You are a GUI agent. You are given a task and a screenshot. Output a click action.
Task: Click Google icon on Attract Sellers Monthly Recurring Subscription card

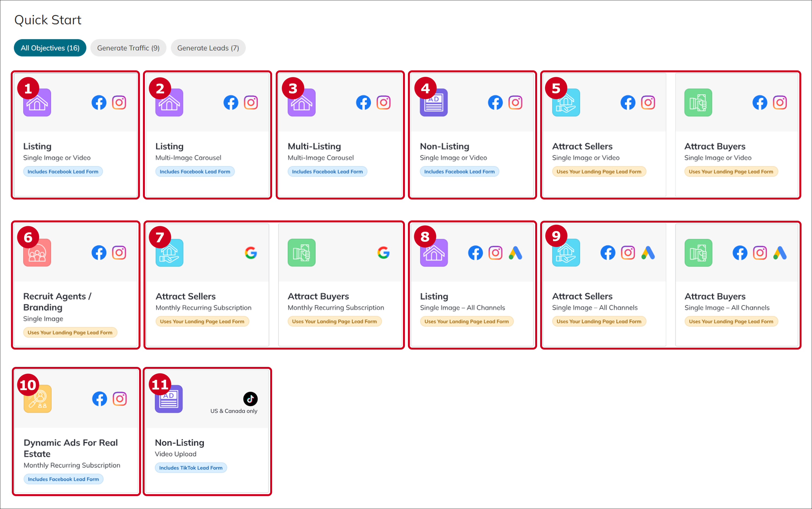(x=251, y=253)
